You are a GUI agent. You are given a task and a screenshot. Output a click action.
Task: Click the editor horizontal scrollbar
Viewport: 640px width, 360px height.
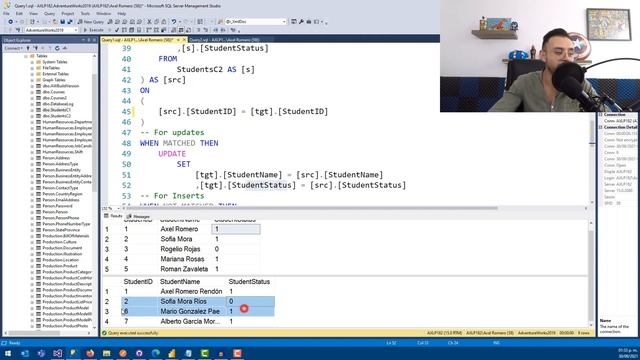[312, 208]
